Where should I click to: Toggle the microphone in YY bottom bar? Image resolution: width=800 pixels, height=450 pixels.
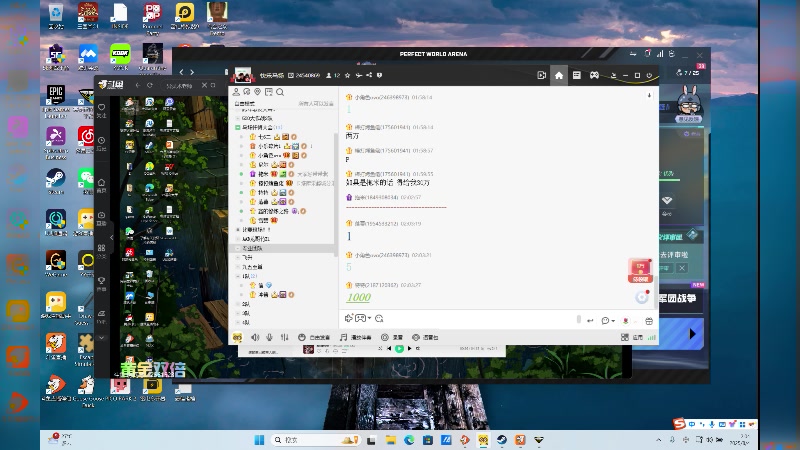pyautogui.click(x=269, y=337)
